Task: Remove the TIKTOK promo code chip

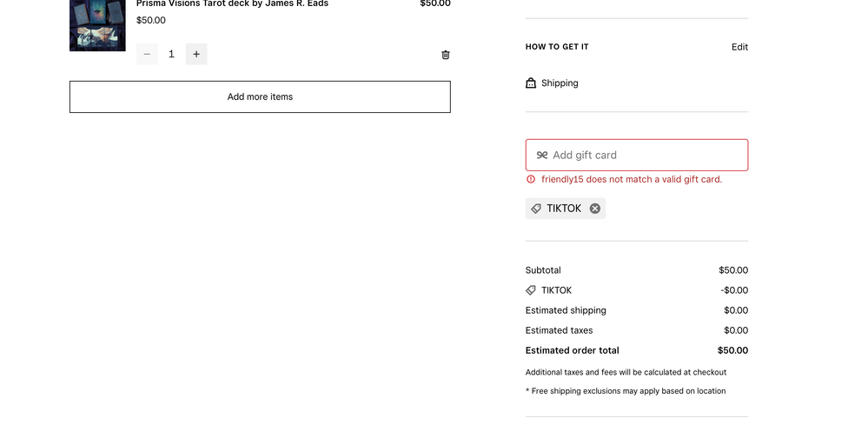Action: [595, 209]
